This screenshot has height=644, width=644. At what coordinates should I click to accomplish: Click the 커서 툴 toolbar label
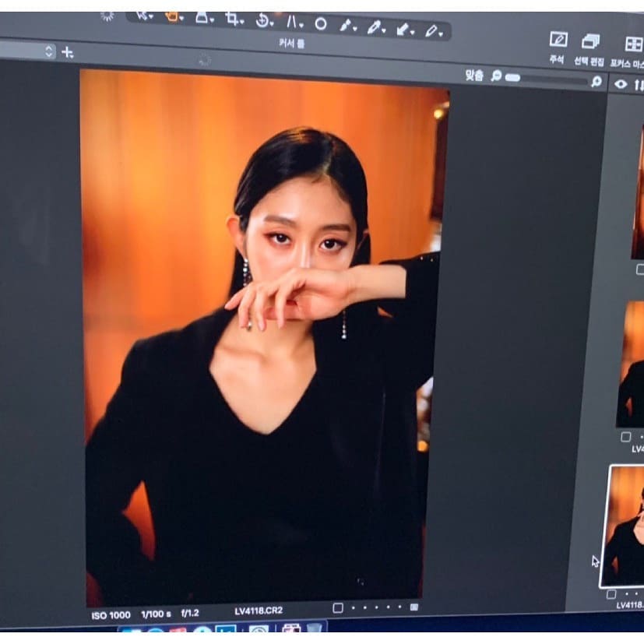tap(291, 43)
